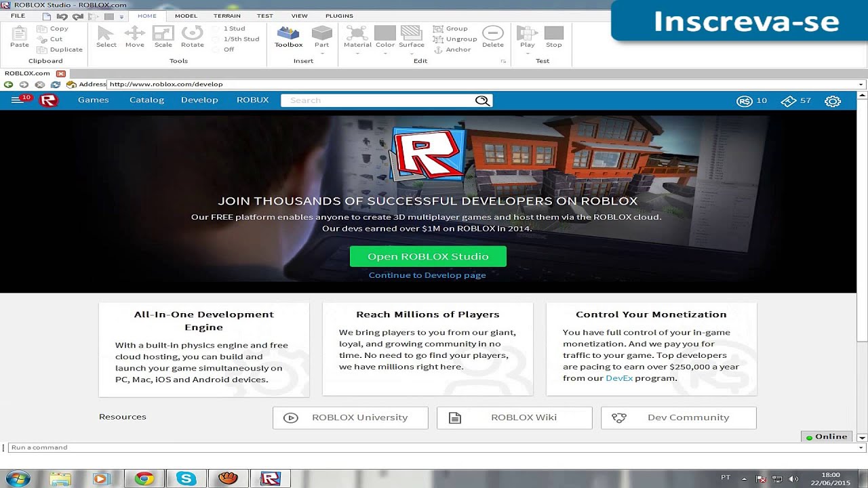Open the command bar history dropdown
Screen dimensions: 868x488
click(861, 447)
